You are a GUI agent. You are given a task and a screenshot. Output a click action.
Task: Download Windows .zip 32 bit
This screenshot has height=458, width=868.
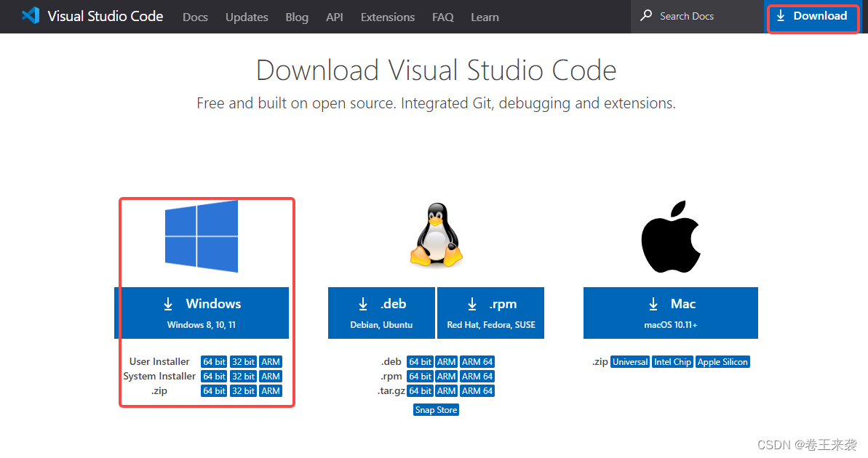[x=244, y=390]
